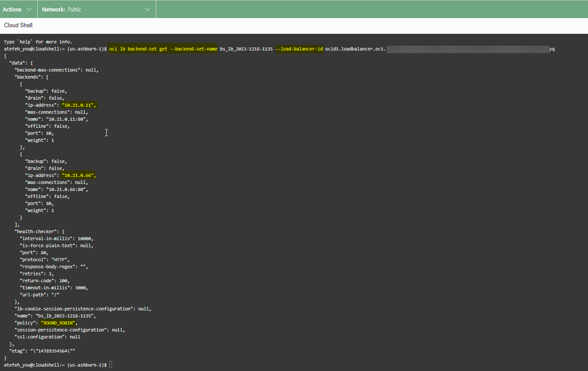The image size is (588, 371).
Task: Click the backend set name bs_lb_2023-1218-1135 in command
Action: [x=246, y=49]
